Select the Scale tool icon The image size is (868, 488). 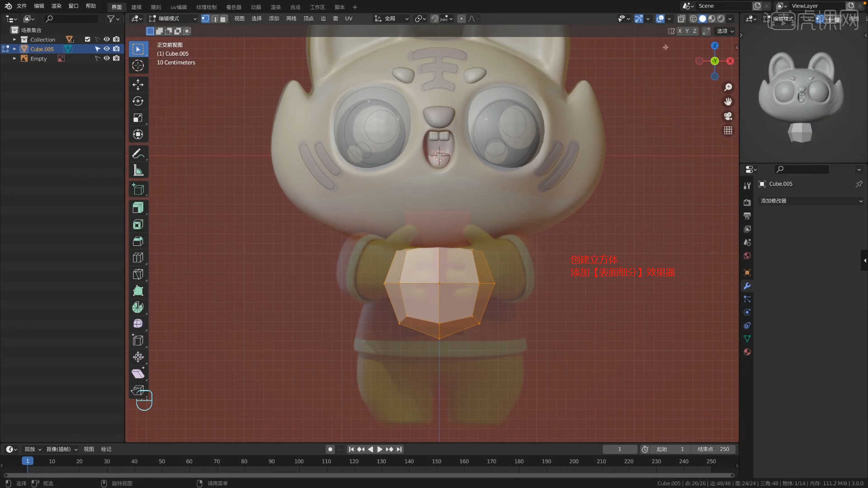pos(138,118)
